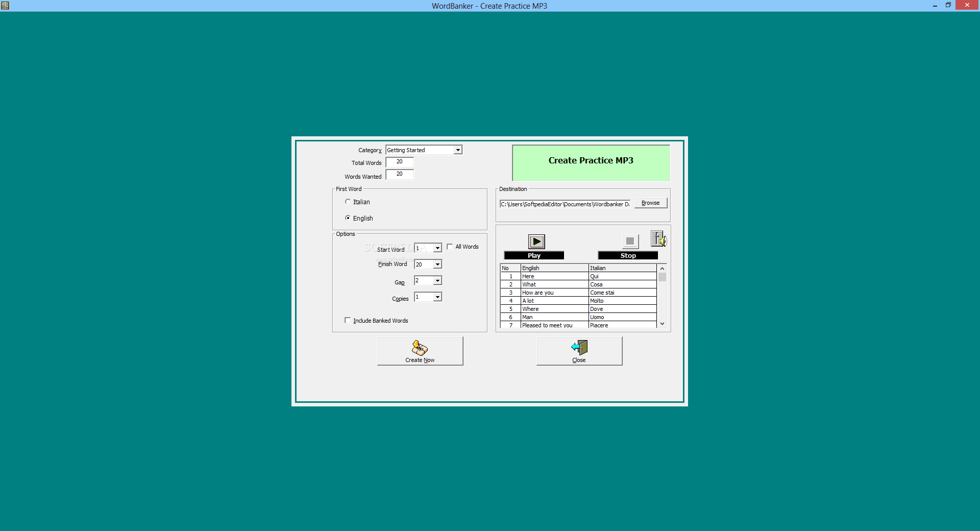Click the Words Wanted field
Viewport: 980px width, 531px height.
tap(400, 174)
